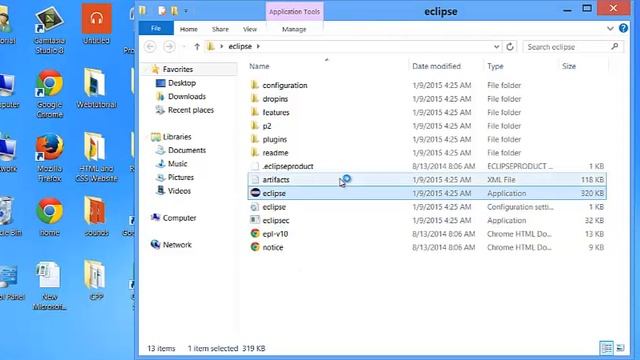Go forward in Explorer history
The image size is (640, 360).
point(169,47)
